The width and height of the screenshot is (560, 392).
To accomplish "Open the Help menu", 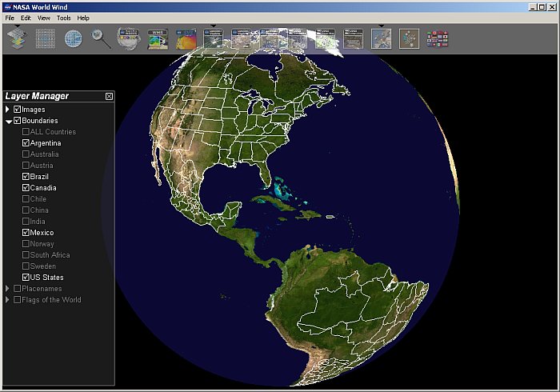I will (x=83, y=18).
